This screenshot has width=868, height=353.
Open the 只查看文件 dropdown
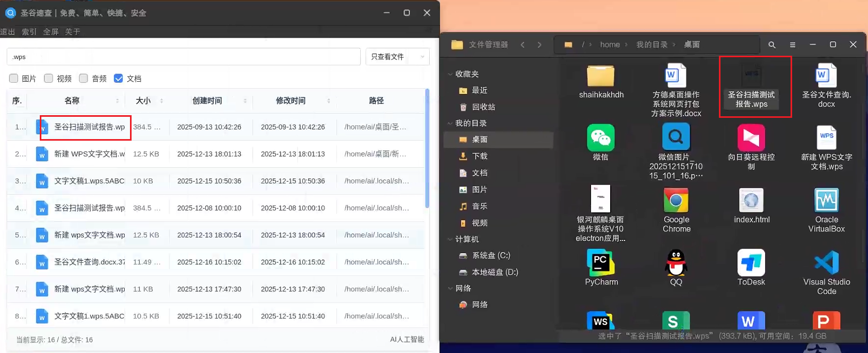[397, 57]
